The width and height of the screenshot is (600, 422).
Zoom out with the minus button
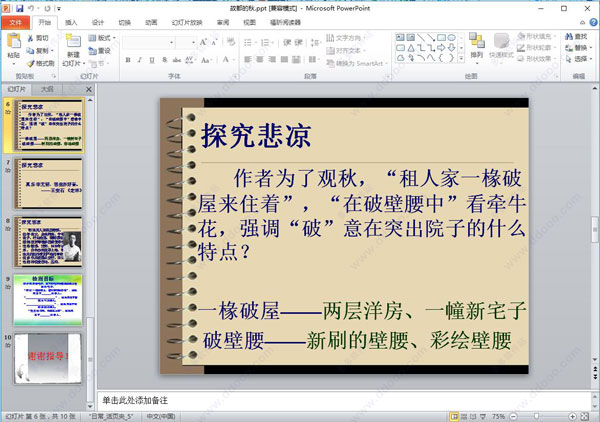514,416
